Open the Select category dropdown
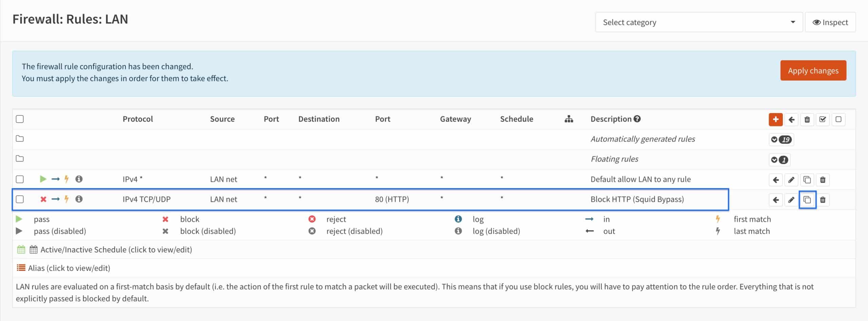Image resolution: width=868 pixels, height=321 pixels. click(x=699, y=22)
